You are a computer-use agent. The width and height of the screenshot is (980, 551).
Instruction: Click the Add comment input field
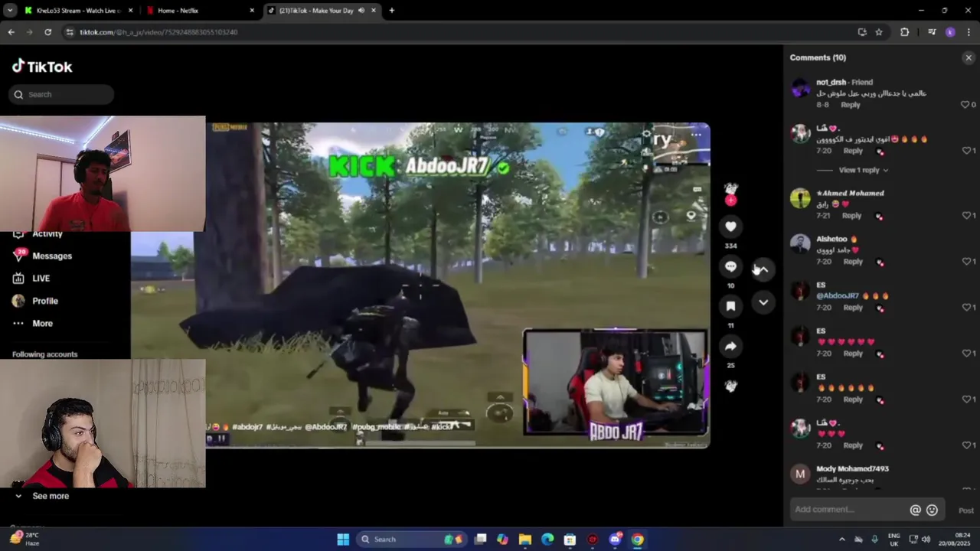pos(848,510)
